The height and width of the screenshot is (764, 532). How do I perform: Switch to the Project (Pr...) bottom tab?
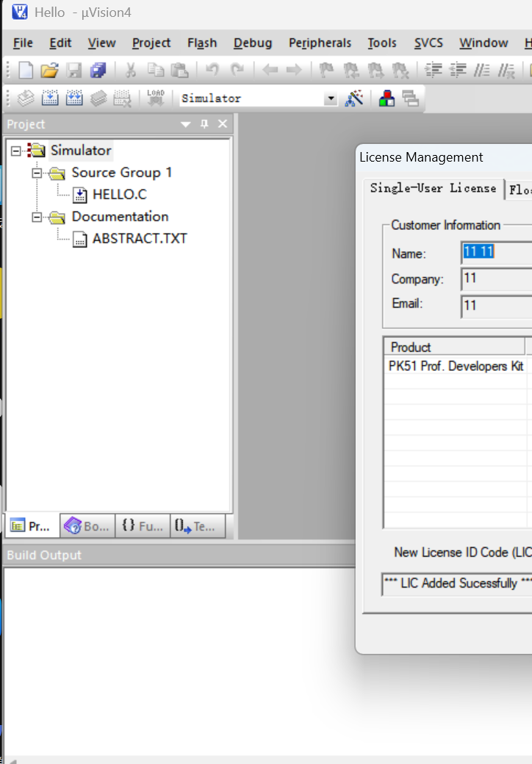[32, 526]
